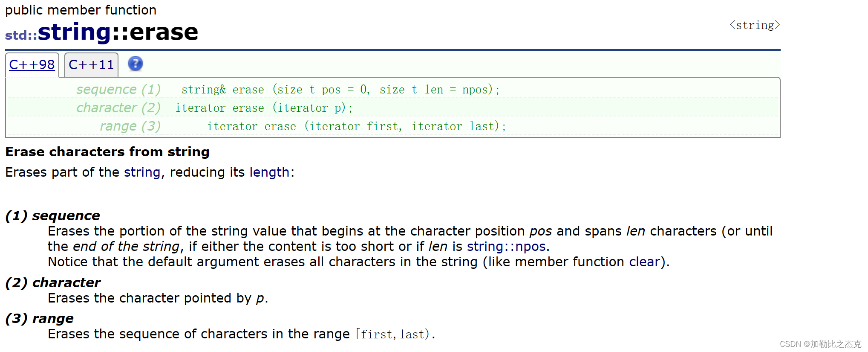Select the first erase function signature

340,89
